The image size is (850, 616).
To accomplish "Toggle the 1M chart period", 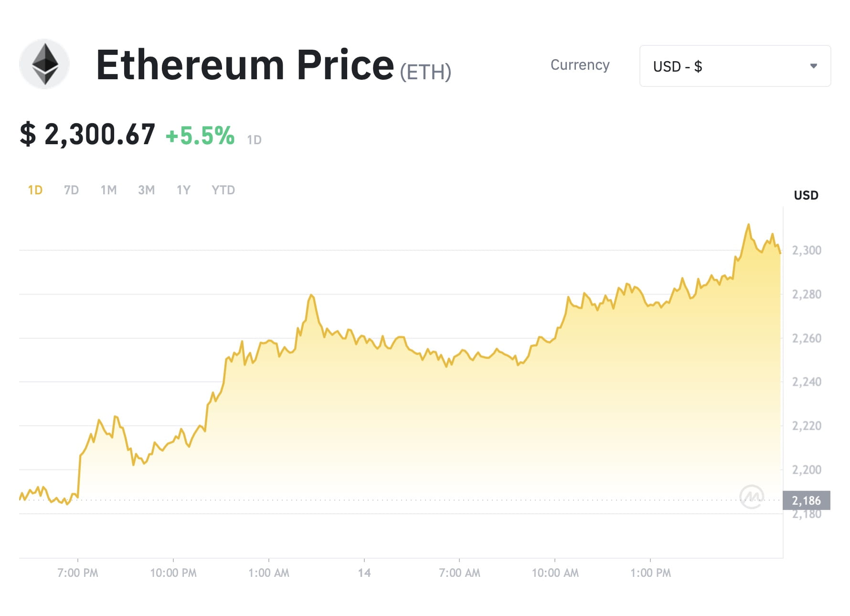I will pyautogui.click(x=108, y=190).
